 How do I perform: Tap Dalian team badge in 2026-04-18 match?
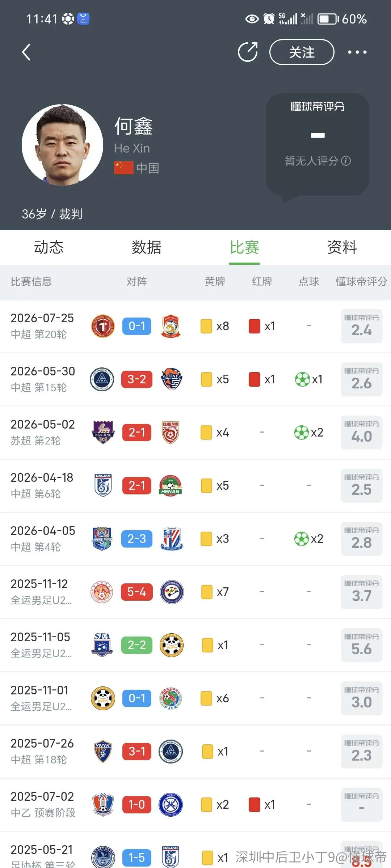103,485
